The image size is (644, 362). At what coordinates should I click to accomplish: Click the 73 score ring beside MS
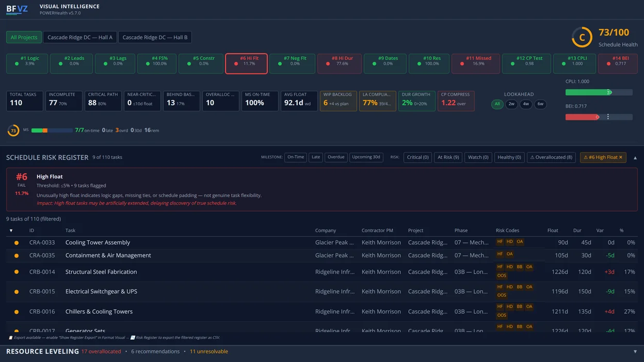tap(13, 130)
